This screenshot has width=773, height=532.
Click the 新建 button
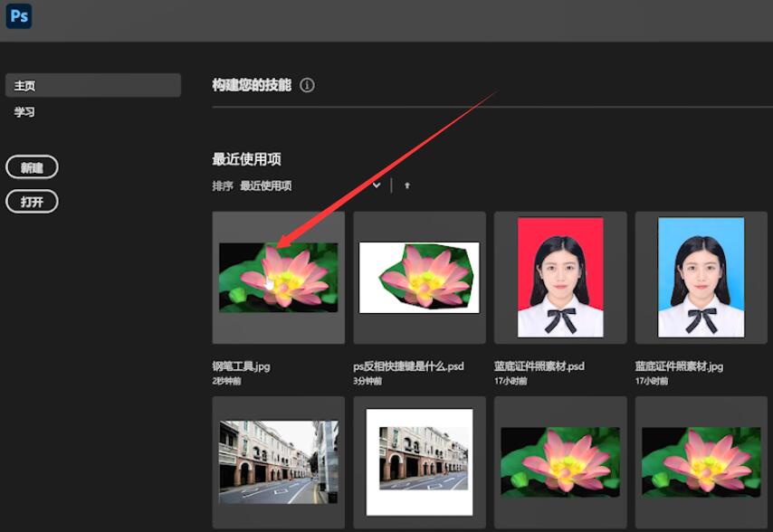[x=32, y=167]
